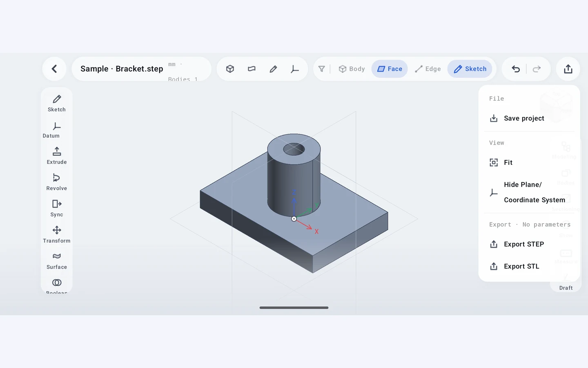This screenshot has width=588, height=368.
Task: Choose Export STEP from the menu
Action: [529, 244]
